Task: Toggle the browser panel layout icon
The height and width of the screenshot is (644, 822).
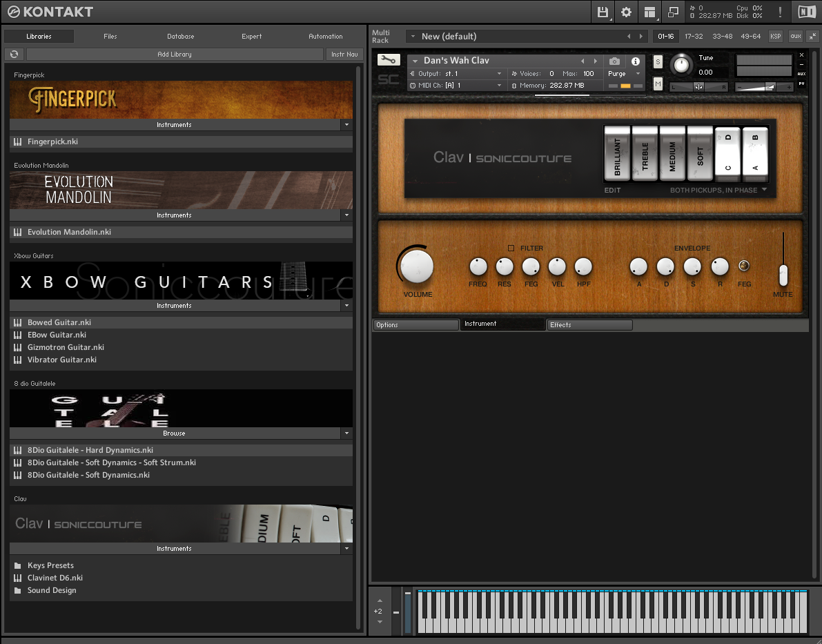Action: coord(649,12)
